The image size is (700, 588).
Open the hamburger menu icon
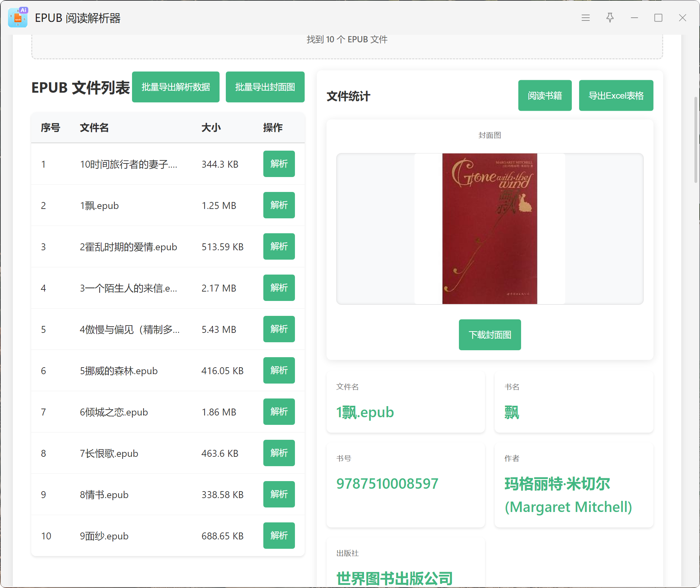pos(585,18)
